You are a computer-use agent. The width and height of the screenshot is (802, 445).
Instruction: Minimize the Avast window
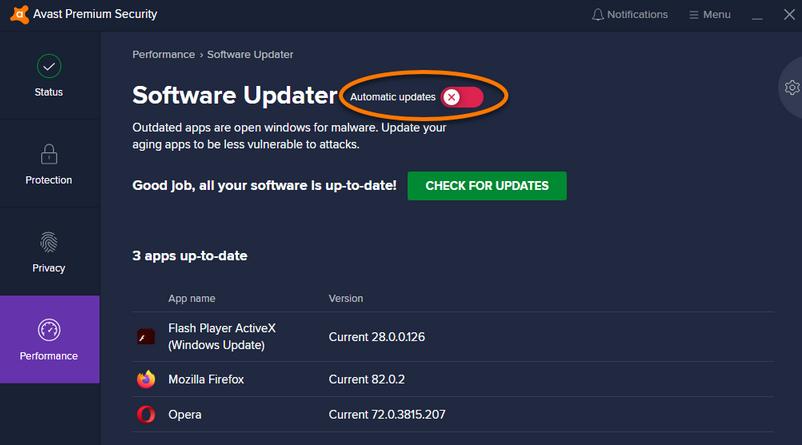[x=760, y=15]
